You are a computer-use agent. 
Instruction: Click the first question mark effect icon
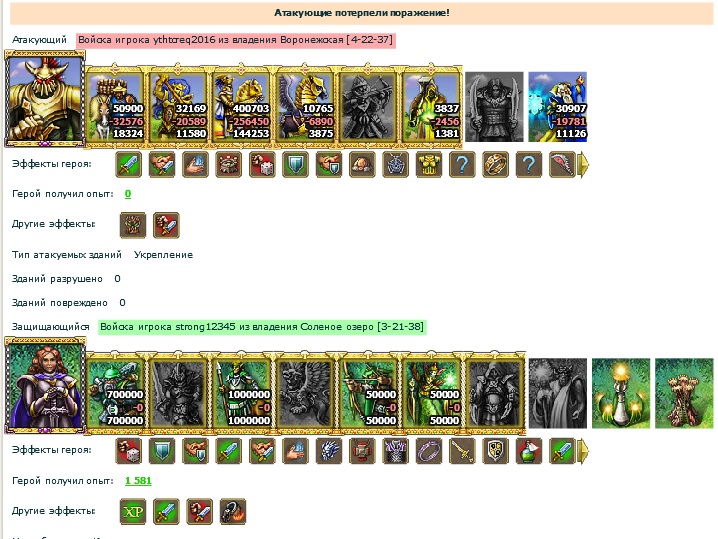coord(462,165)
